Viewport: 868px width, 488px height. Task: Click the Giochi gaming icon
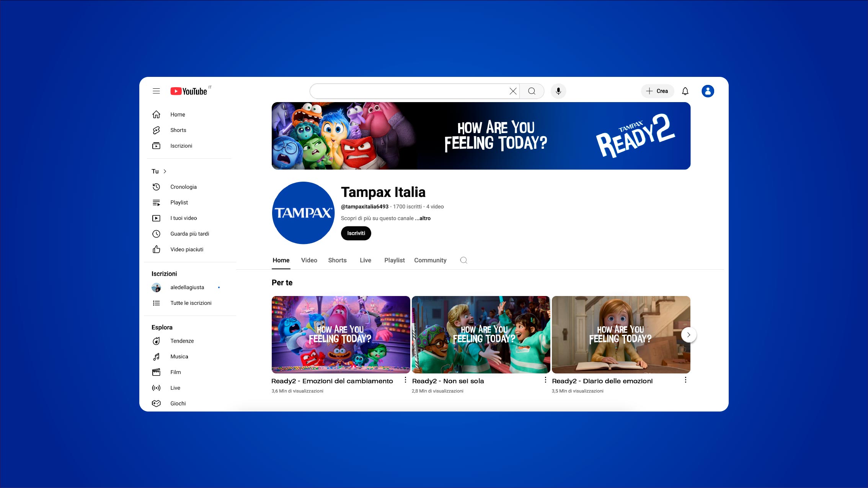pyautogui.click(x=156, y=403)
